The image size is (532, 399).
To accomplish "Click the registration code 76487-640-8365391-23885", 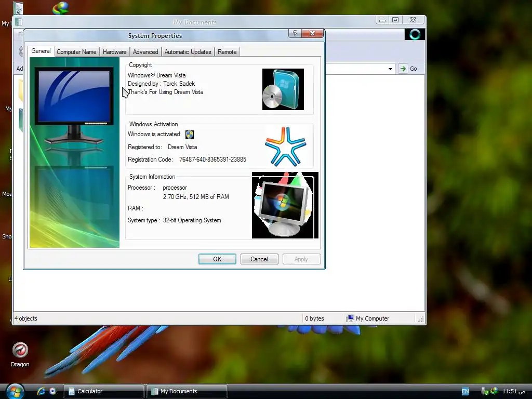I will click(x=212, y=159).
